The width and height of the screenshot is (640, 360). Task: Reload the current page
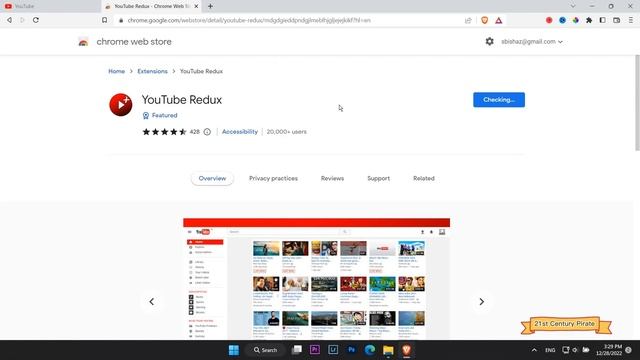(36, 20)
